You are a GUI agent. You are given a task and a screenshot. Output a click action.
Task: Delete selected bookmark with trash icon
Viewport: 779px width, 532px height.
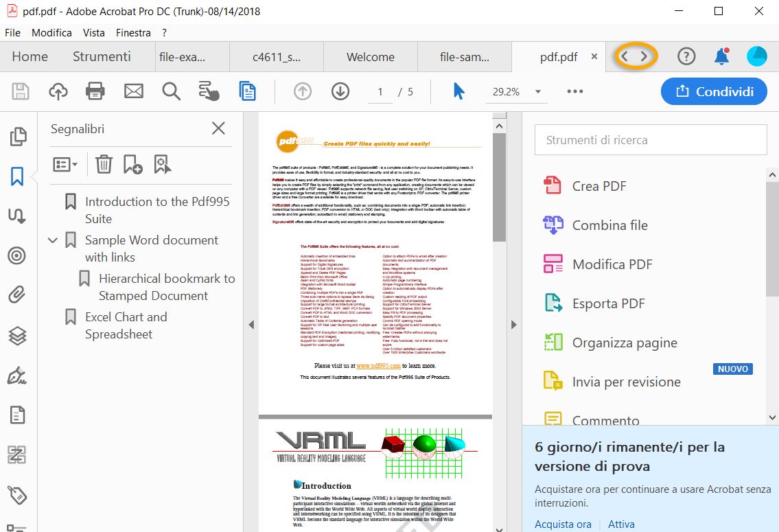coord(103,164)
